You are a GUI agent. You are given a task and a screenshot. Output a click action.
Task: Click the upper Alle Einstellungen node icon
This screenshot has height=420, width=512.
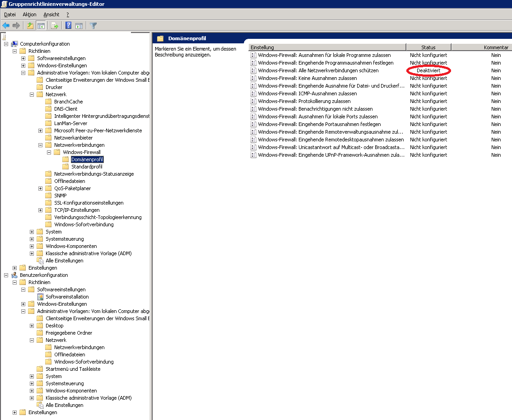tap(40, 261)
